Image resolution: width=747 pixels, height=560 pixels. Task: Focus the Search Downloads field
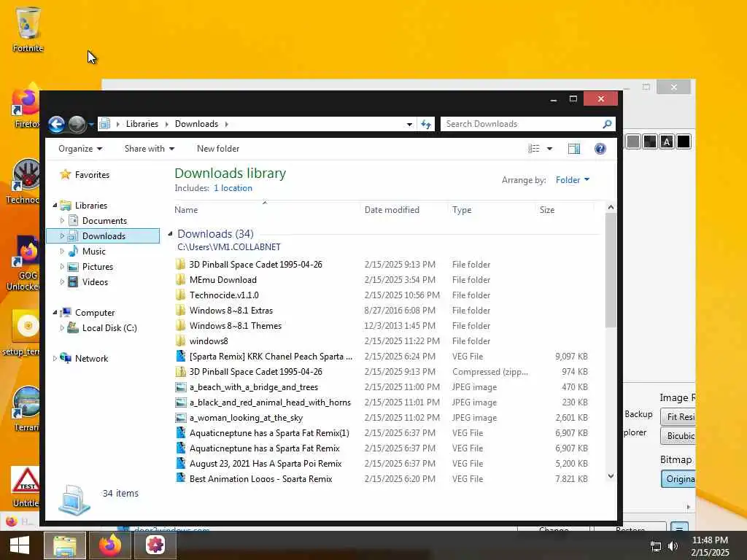(522, 124)
